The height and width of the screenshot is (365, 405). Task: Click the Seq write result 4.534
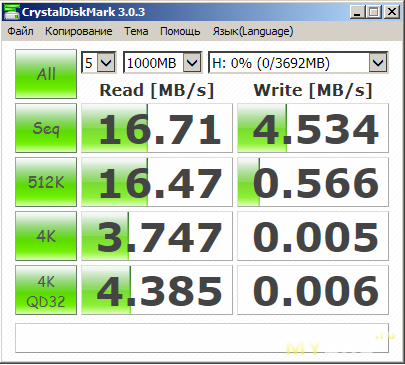[313, 128]
